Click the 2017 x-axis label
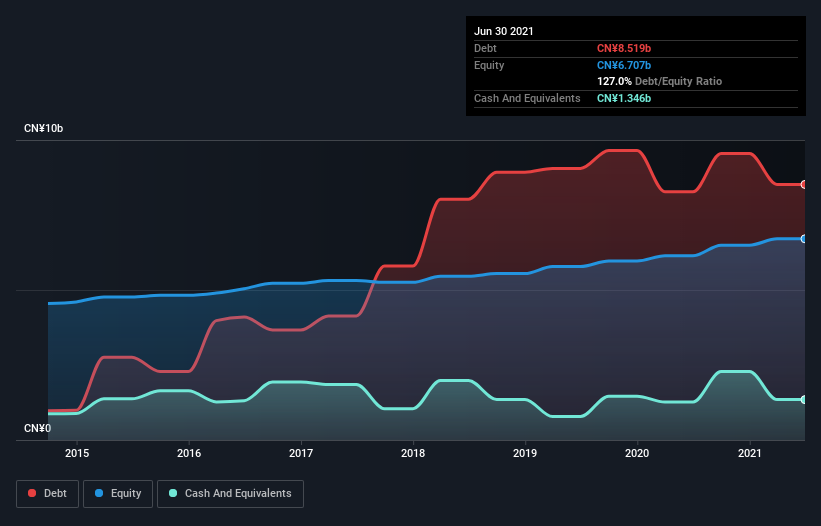This screenshot has height=526, width=821. click(301, 453)
